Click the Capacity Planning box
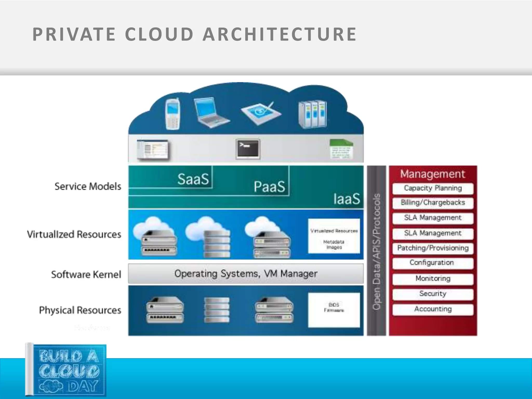The width and height of the screenshot is (532, 399). (433, 188)
